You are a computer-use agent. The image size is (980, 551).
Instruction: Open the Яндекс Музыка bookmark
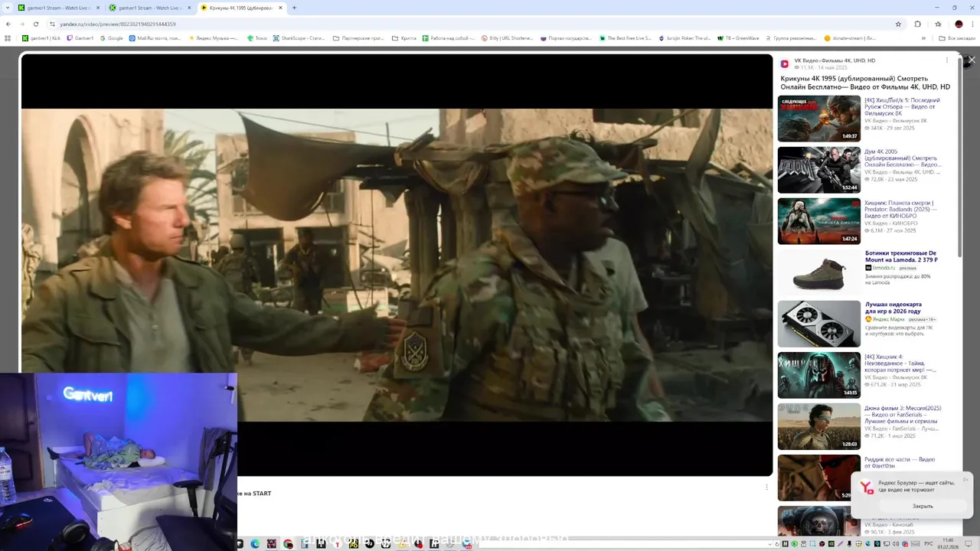[x=214, y=37]
